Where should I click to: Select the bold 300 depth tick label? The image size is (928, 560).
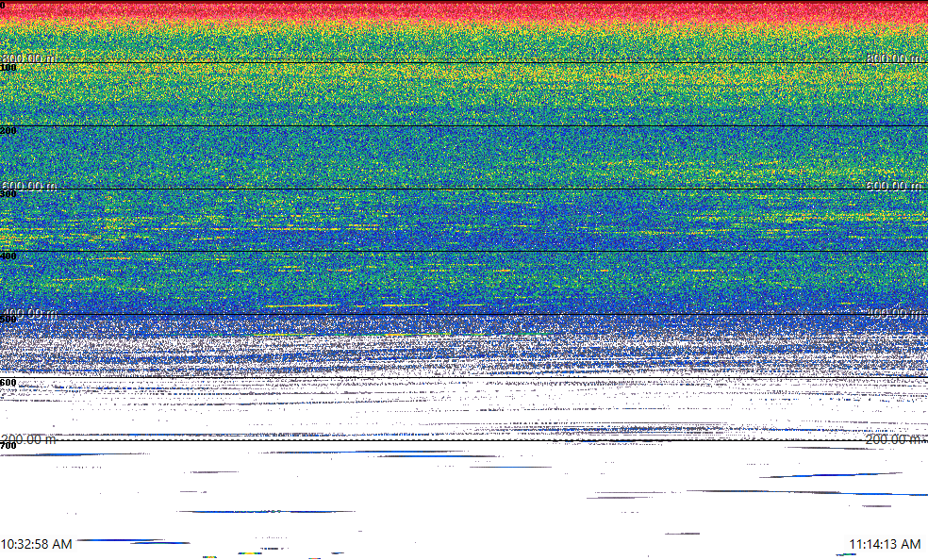point(8,194)
